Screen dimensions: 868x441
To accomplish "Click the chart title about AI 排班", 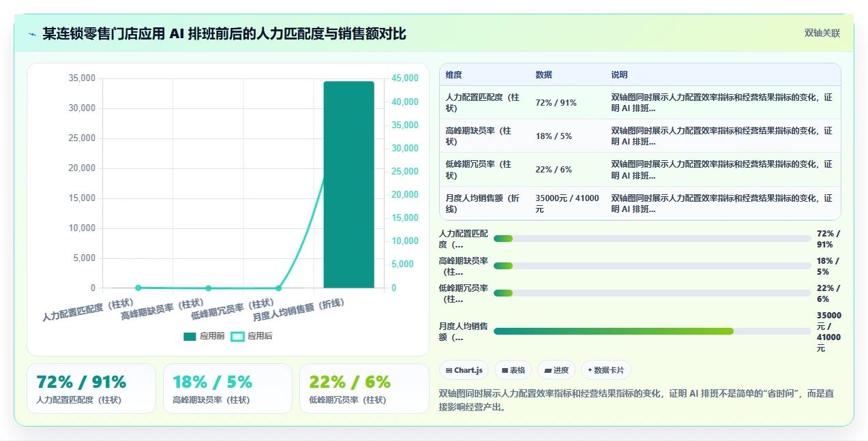I will pos(224,33).
